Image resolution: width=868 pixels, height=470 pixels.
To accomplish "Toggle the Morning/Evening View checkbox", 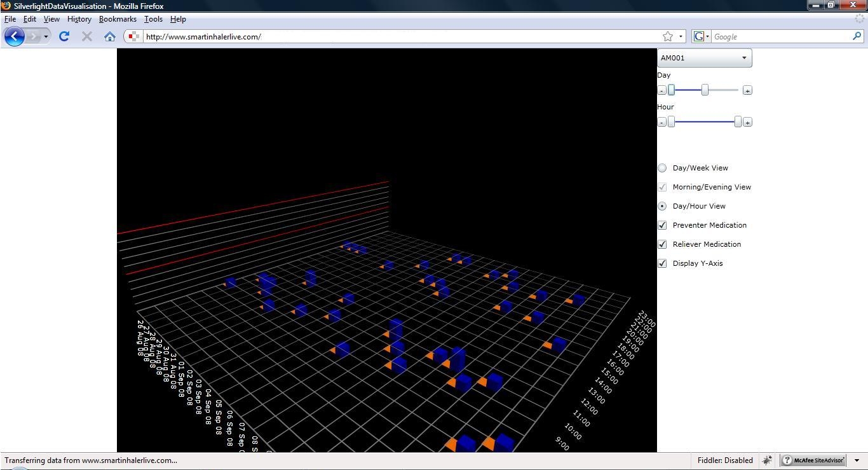I will (x=662, y=187).
